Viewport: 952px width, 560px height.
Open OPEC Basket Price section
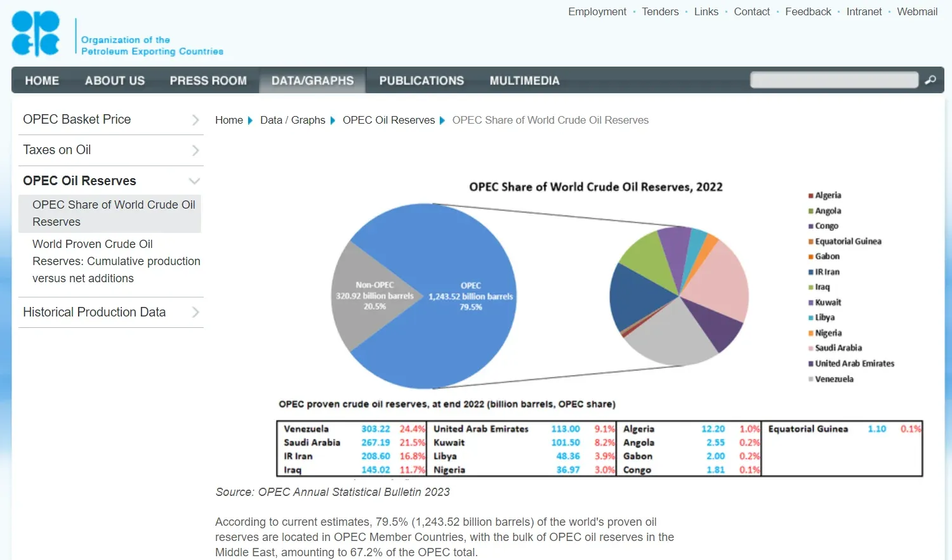tap(77, 119)
